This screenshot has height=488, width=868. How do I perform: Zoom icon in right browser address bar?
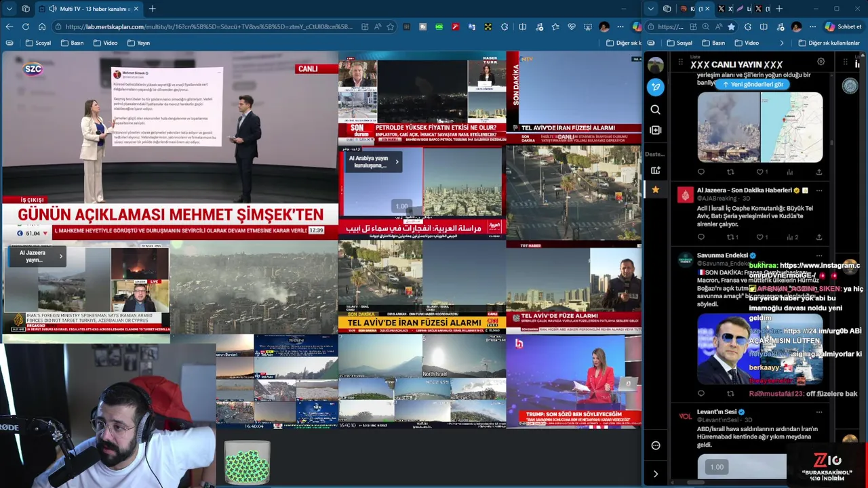pos(705,26)
